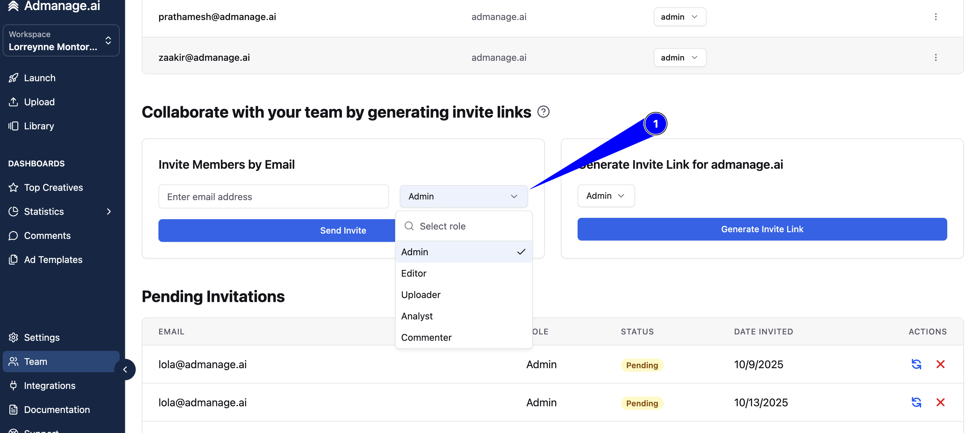This screenshot has height=433, width=980.
Task: Click the Comments bubble icon
Action: 13,236
